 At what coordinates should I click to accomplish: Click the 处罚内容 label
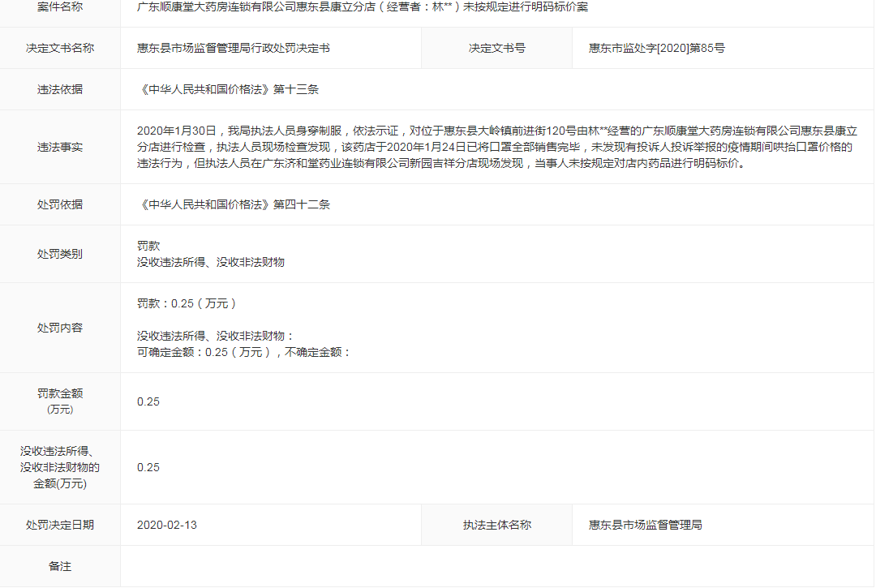click(60, 328)
